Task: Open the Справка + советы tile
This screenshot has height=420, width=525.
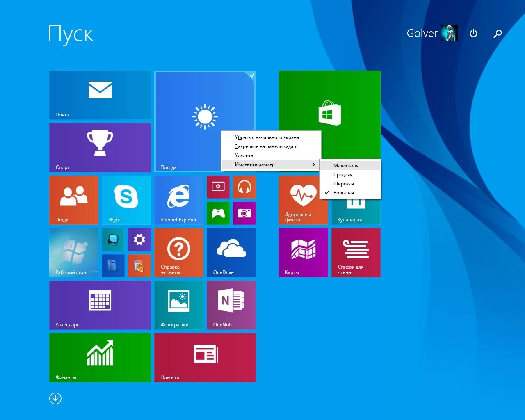Action: click(179, 253)
